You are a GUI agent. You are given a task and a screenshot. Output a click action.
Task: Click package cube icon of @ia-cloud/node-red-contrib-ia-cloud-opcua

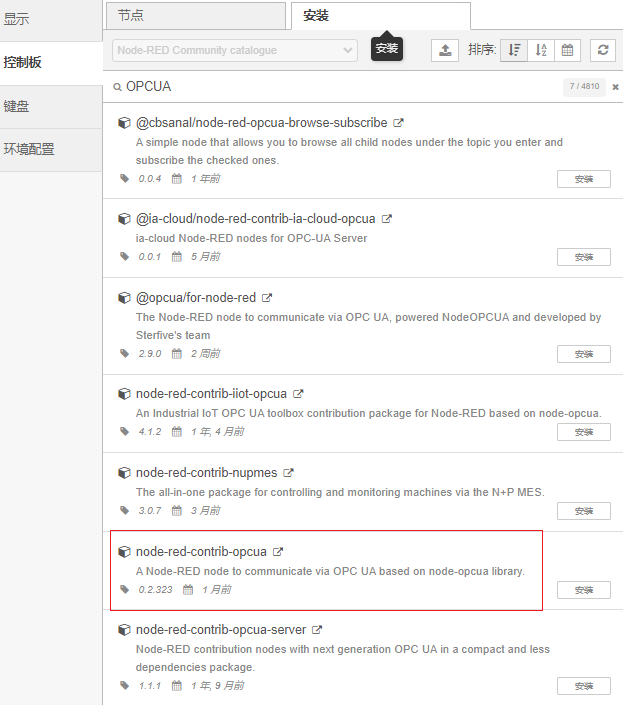point(124,219)
